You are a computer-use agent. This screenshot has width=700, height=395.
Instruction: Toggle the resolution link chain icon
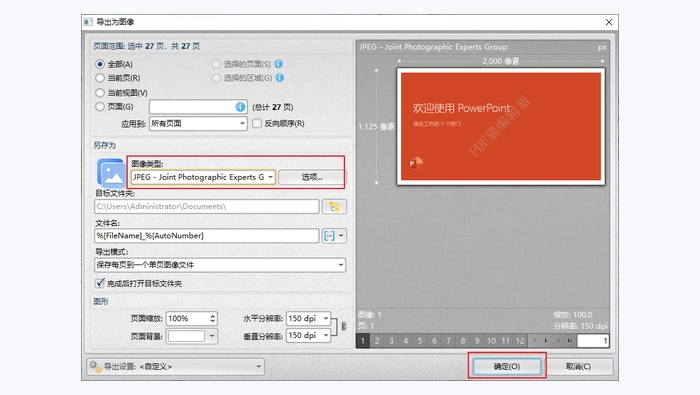click(x=344, y=326)
